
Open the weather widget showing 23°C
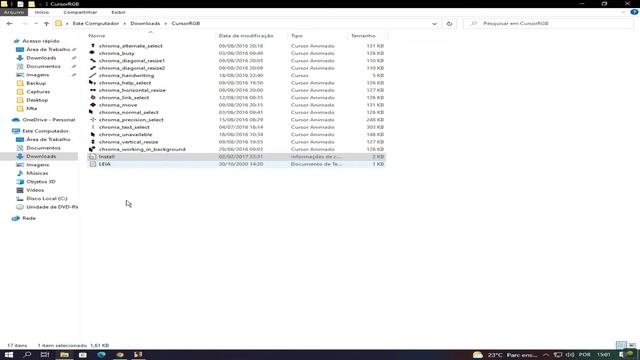(505, 355)
